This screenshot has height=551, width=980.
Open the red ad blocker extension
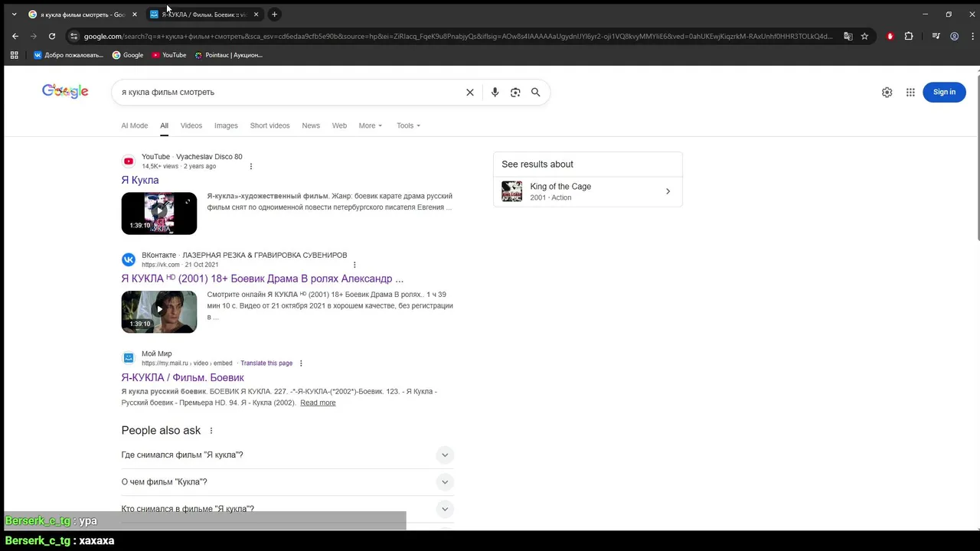pyautogui.click(x=890, y=36)
